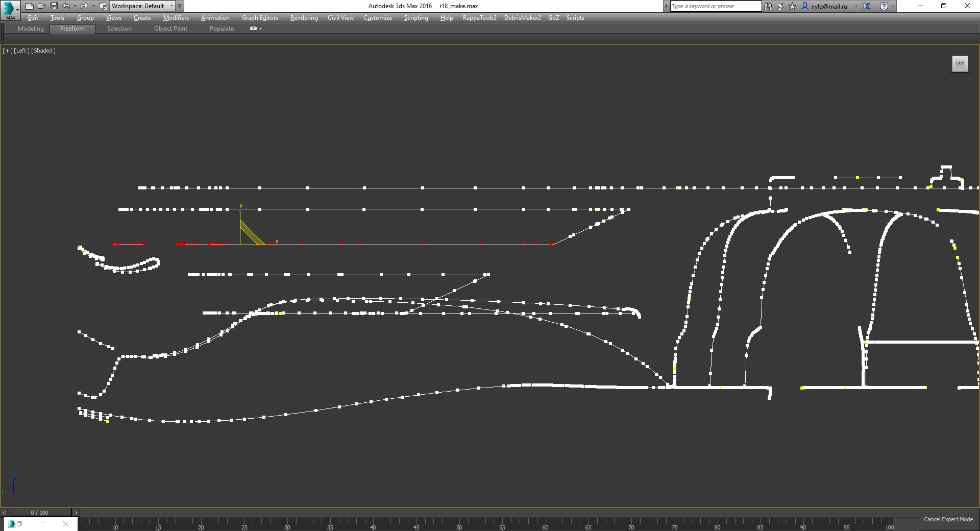Click the Undo arrow icon
980x531 pixels.
(66, 6)
